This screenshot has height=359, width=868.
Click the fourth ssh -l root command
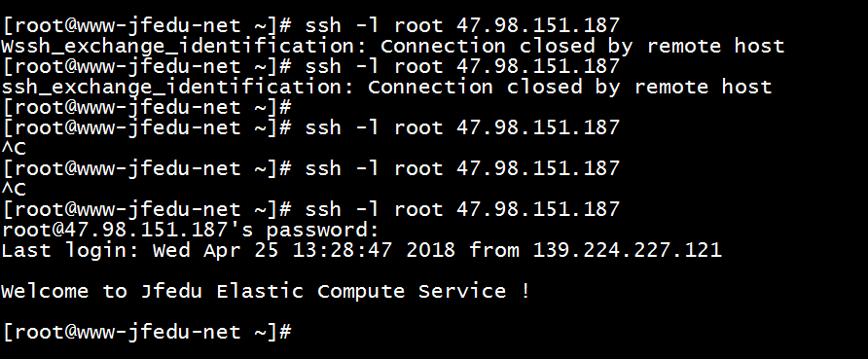click(x=462, y=168)
